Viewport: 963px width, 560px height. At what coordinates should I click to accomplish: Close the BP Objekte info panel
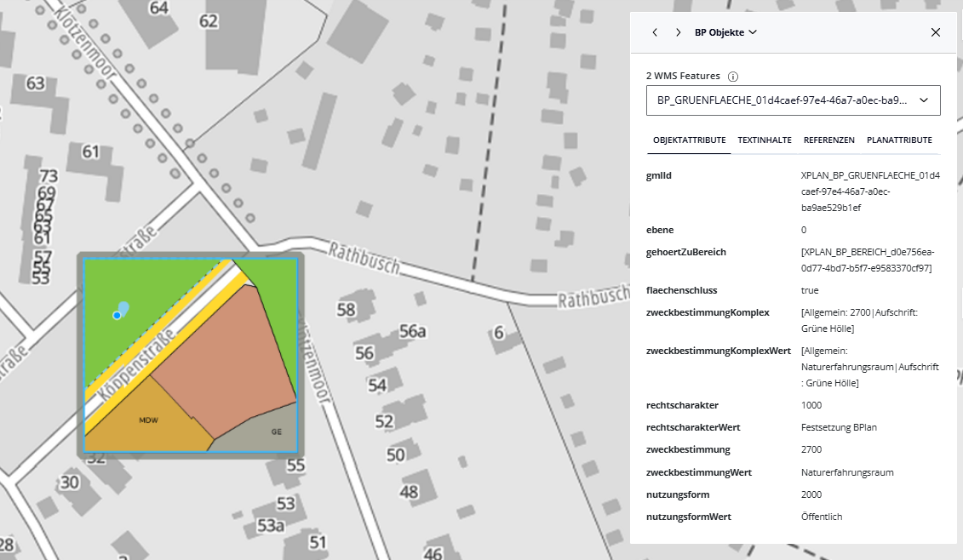click(x=935, y=32)
